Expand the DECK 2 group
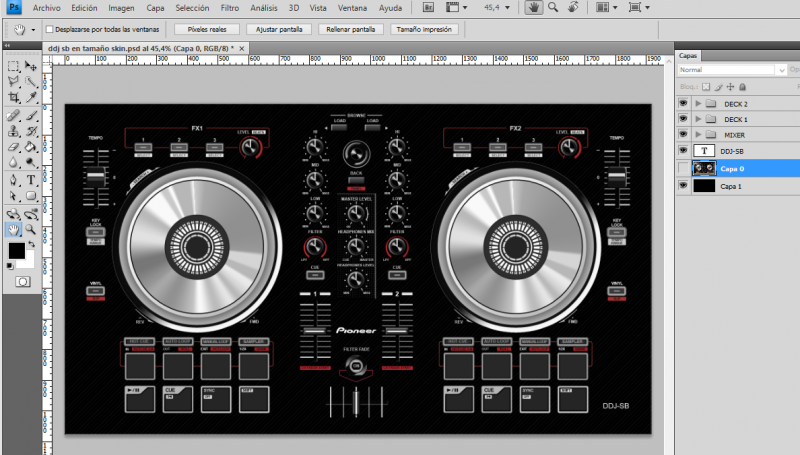This screenshot has height=455, width=800. point(698,104)
